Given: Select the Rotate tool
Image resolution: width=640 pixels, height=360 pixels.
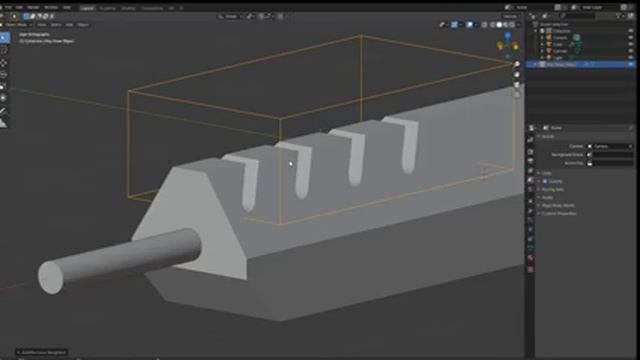Looking at the screenshot, I should click(4, 75).
